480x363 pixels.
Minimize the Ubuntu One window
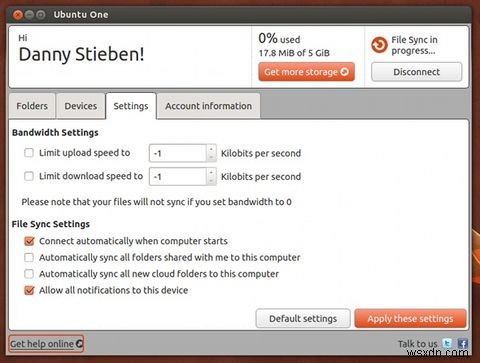point(29,15)
